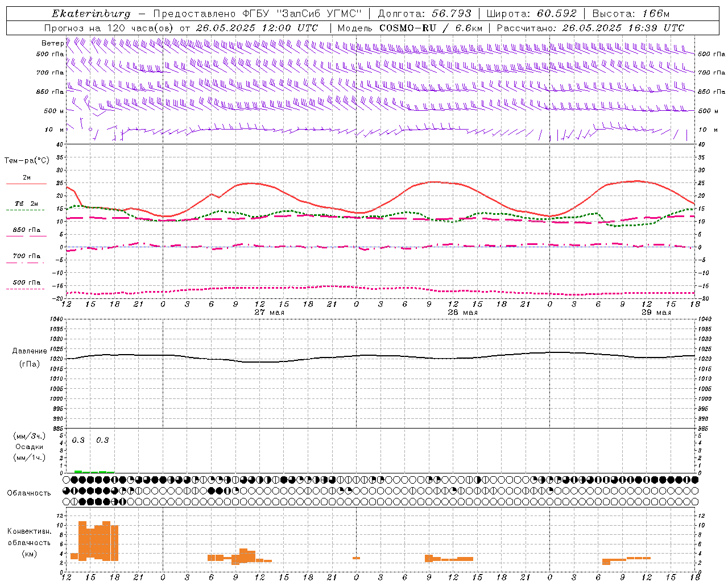Click the '10 м' wind level label on the left

[x=54, y=130]
